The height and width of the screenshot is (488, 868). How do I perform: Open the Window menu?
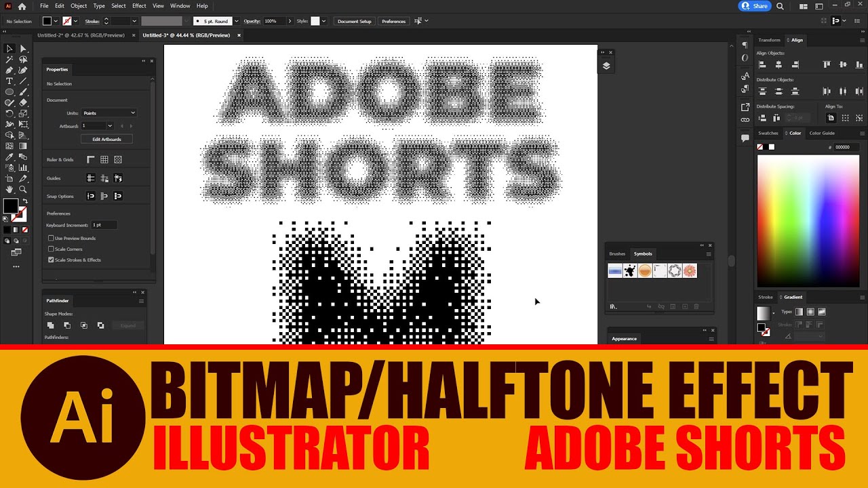pos(180,5)
